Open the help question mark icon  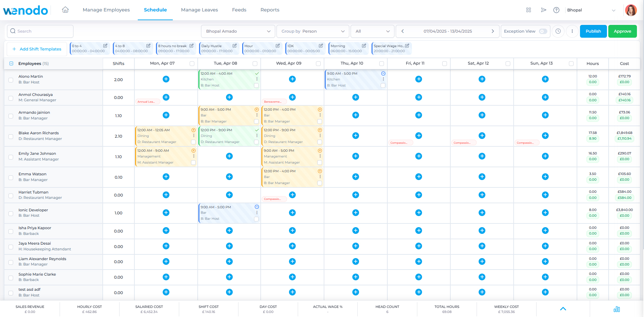(556, 10)
